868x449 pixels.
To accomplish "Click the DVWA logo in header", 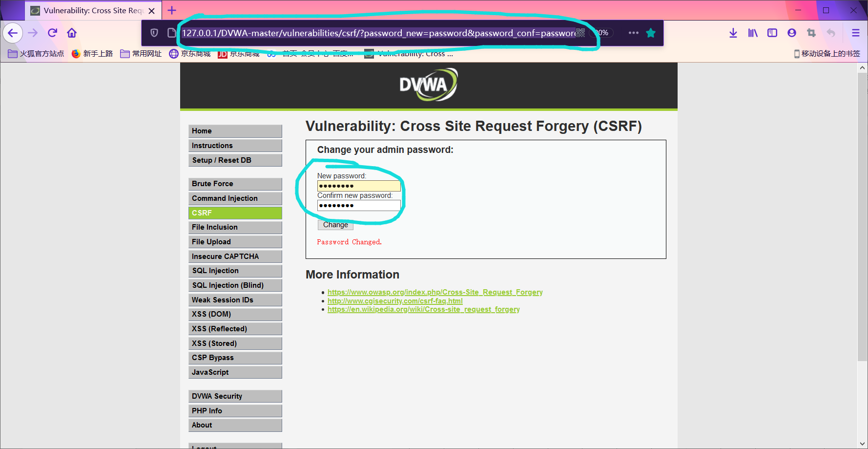I will pos(428,85).
